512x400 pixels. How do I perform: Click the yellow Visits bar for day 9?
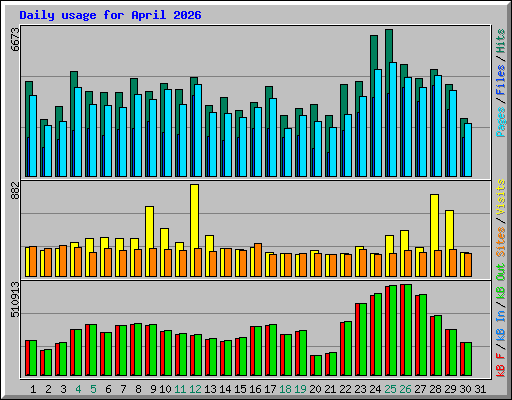click(x=149, y=227)
